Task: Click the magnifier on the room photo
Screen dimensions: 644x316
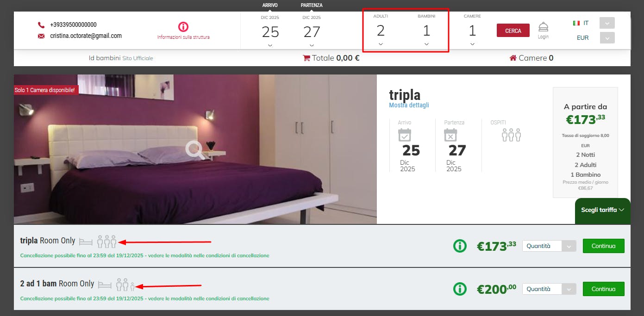Action: pyautogui.click(x=195, y=150)
